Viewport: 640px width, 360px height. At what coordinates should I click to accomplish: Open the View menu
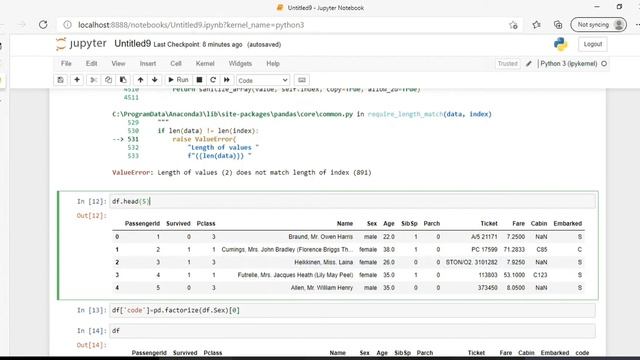click(118, 64)
